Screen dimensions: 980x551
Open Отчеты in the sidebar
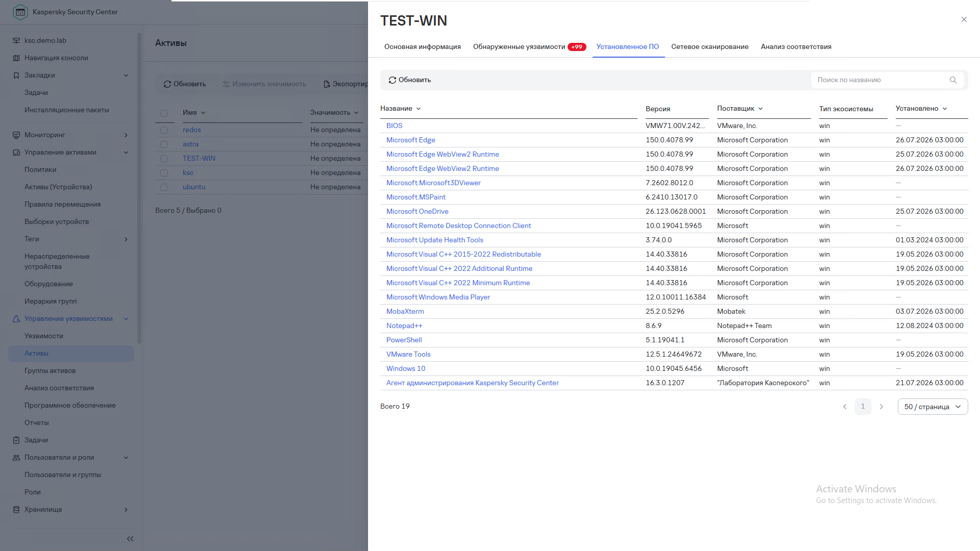pyautogui.click(x=37, y=423)
